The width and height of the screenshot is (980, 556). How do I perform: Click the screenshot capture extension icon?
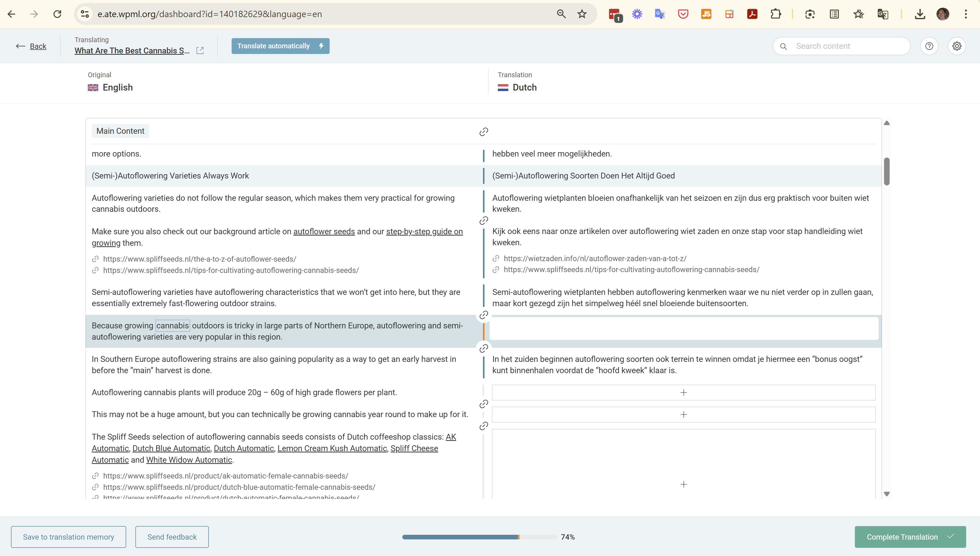pos(810,14)
